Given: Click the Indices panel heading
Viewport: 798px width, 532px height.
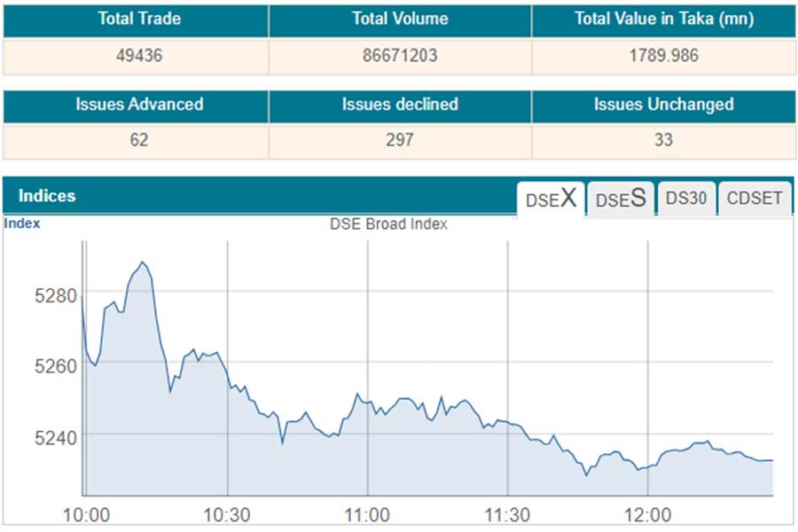Looking at the screenshot, I should click(47, 196).
